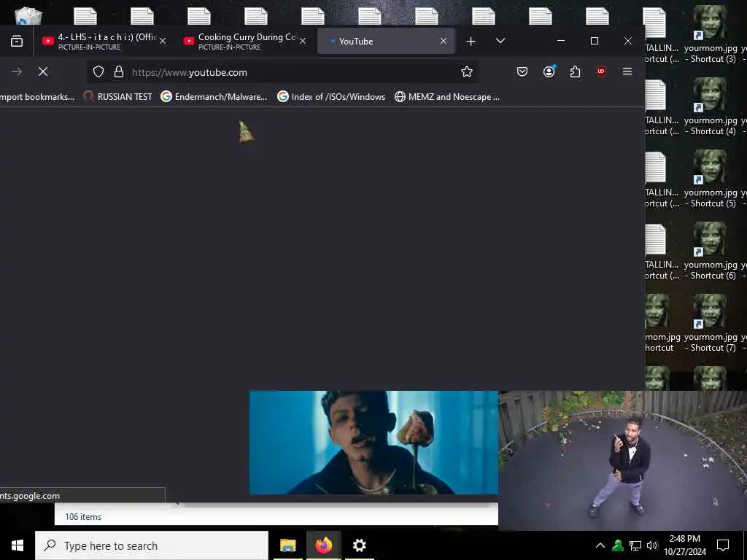Image resolution: width=747 pixels, height=560 pixels.
Task: Open the Extensions puzzle icon
Action: tap(575, 72)
